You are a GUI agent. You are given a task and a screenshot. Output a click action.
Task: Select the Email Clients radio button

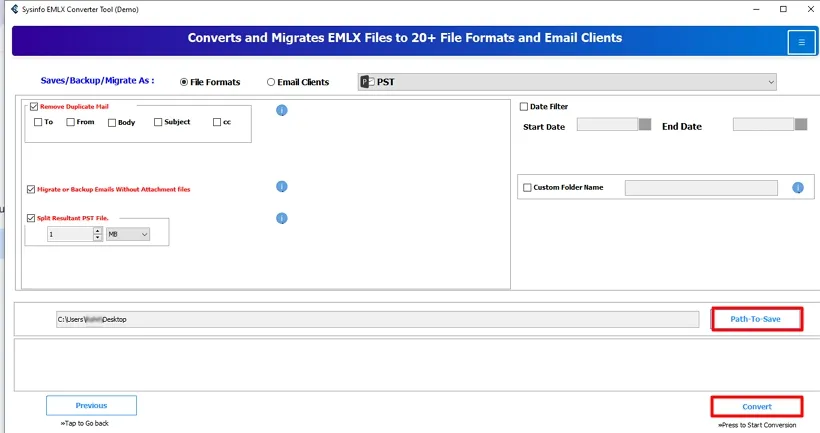(270, 82)
